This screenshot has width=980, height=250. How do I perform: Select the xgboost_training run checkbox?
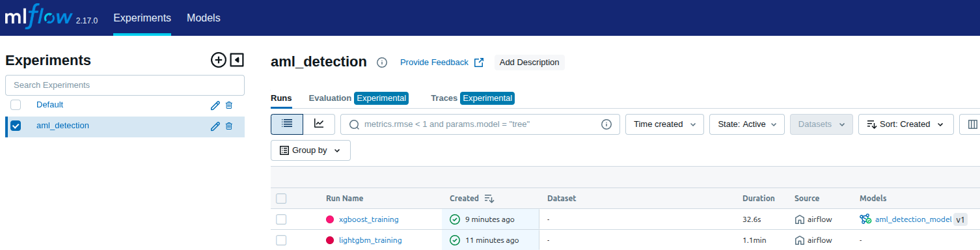coord(281,219)
